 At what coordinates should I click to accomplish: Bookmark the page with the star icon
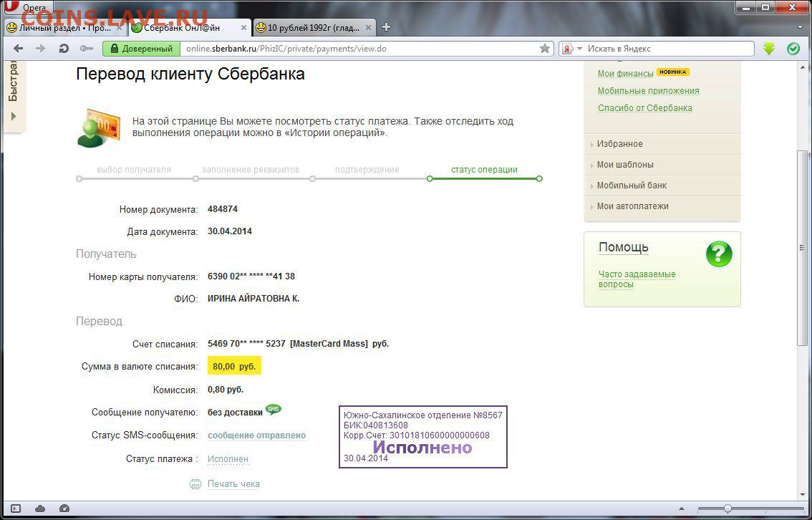[x=545, y=49]
